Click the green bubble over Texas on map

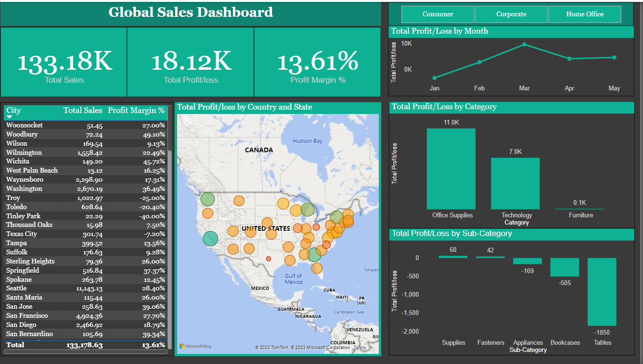point(210,238)
